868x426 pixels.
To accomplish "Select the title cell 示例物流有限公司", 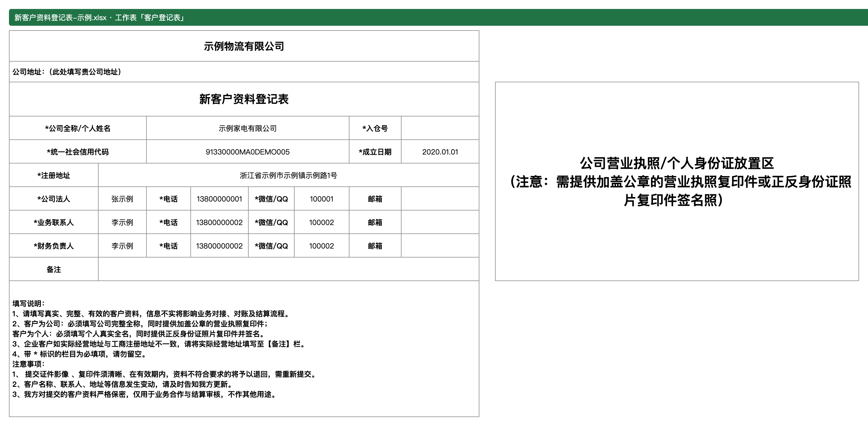I will tap(244, 46).
